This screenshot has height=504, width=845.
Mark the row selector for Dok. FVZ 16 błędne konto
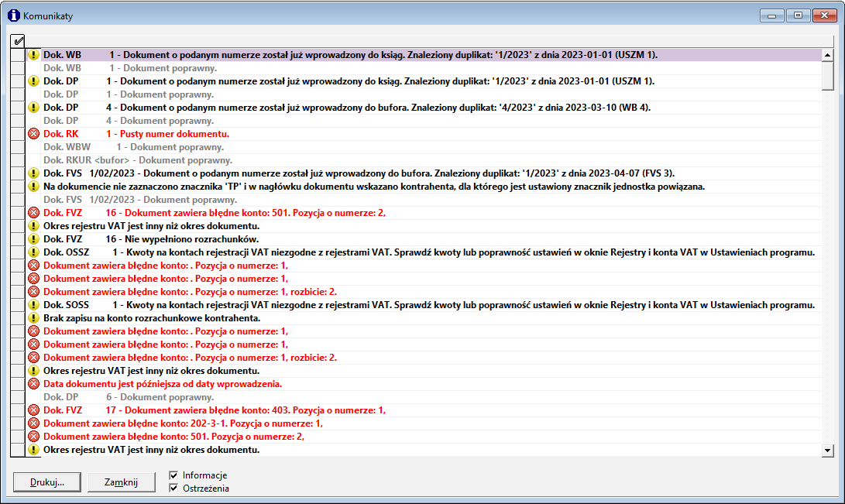tap(18, 213)
